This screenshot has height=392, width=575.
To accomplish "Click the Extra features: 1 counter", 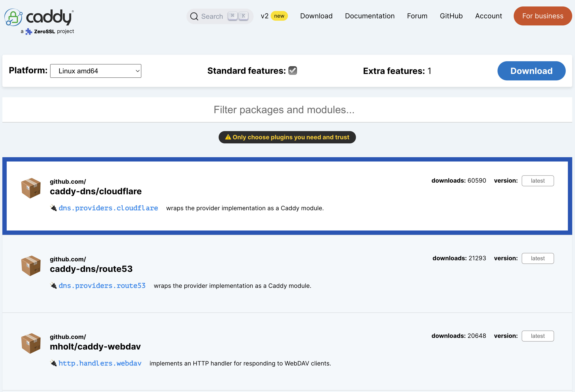I will (x=397, y=71).
